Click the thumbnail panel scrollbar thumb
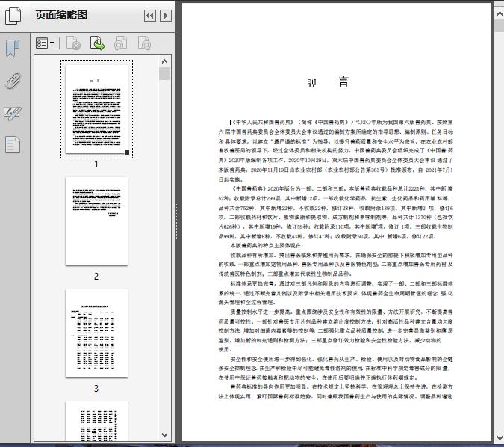504x447 pixels. (164, 74)
